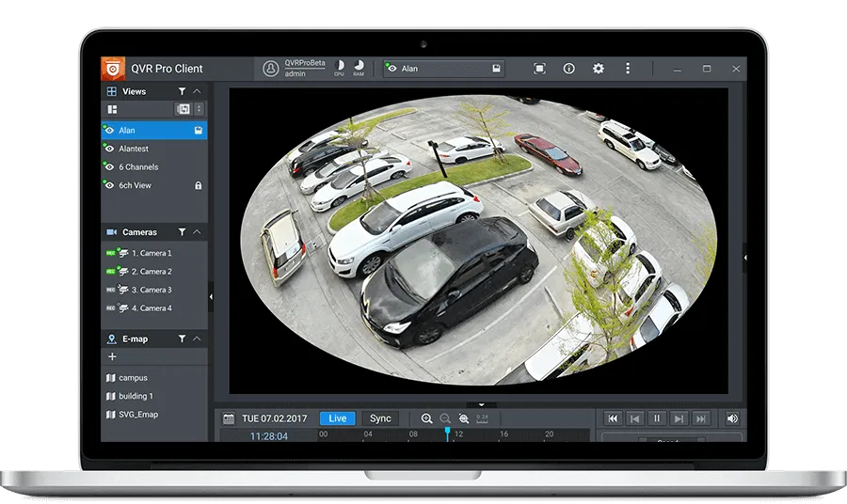Open the calendar date picker icon
This screenshot has width=847, height=504.
(229, 418)
